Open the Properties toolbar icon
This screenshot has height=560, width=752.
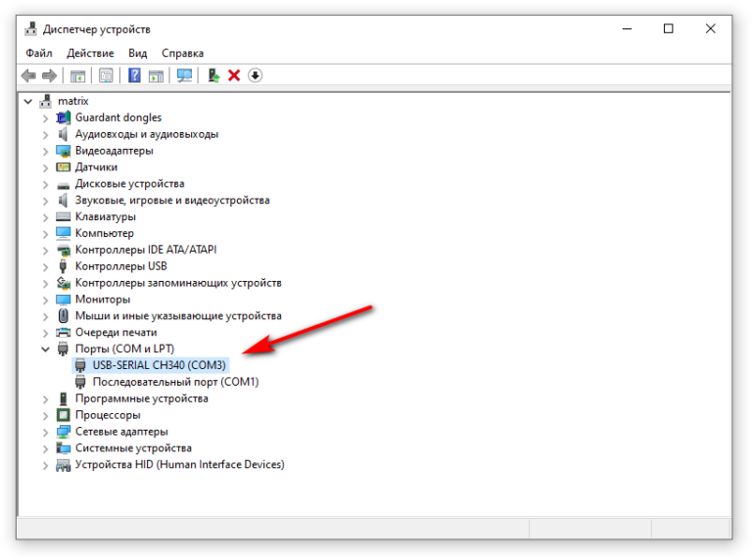tap(106, 75)
